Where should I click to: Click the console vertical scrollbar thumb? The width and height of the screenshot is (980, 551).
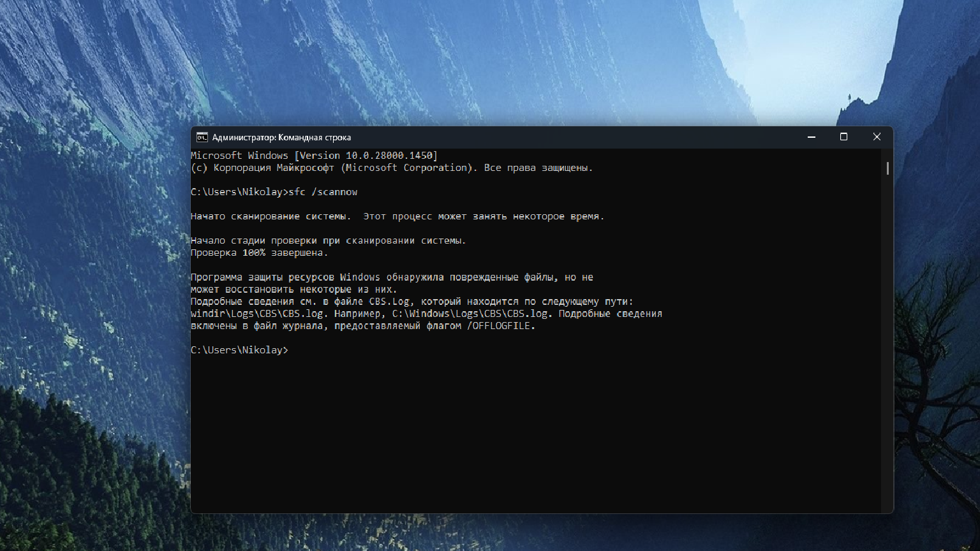(x=887, y=168)
